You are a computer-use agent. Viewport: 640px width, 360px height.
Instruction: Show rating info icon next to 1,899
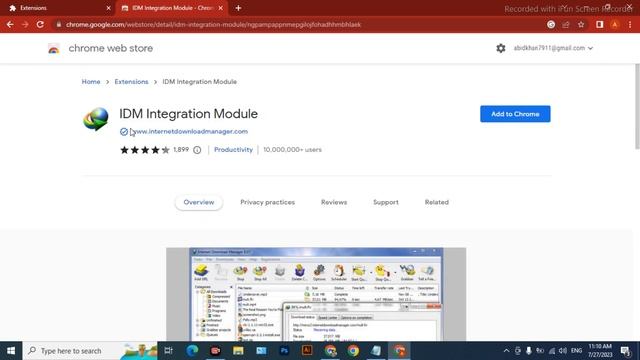click(x=197, y=150)
